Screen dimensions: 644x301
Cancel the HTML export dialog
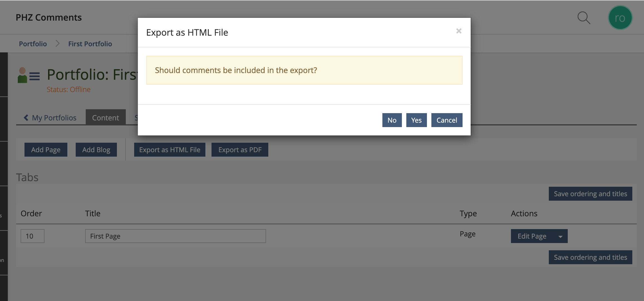tap(447, 120)
